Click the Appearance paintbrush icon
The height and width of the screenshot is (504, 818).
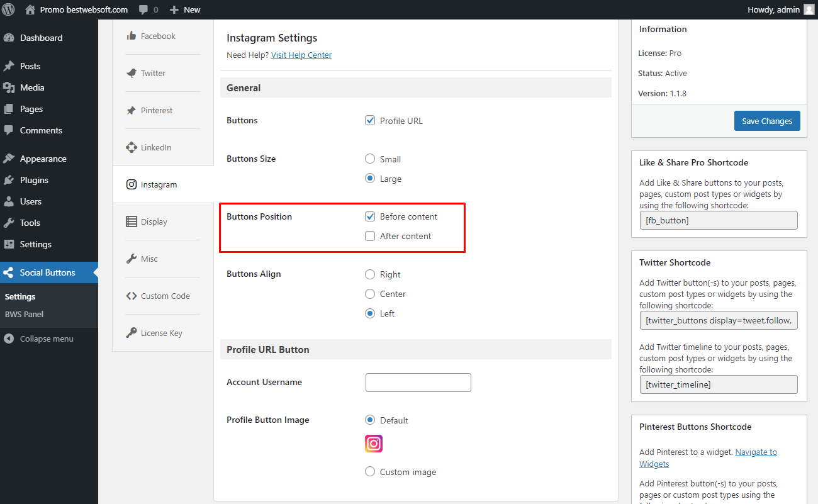coord(9,159)
